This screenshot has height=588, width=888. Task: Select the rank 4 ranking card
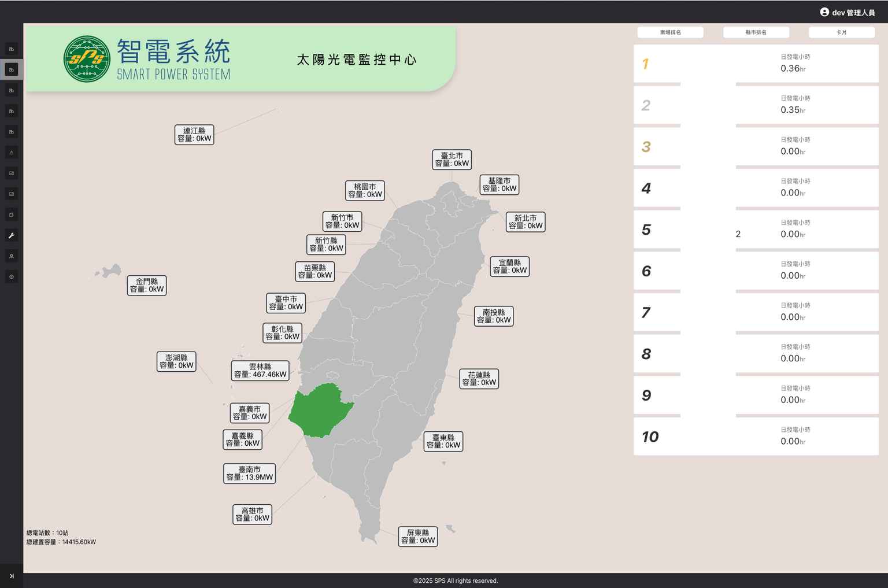(x=756, y=188)
